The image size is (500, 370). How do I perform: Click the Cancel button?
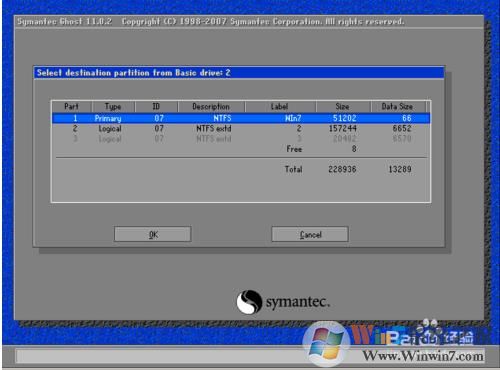310,234
